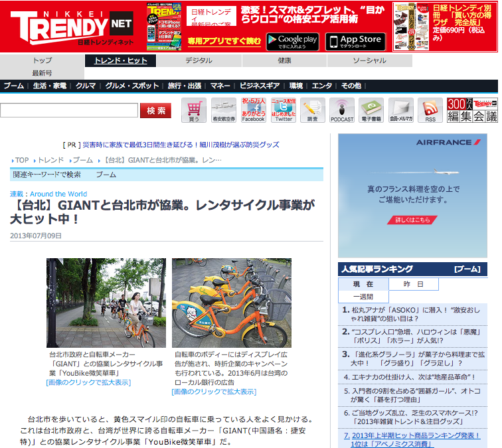Open the 環境 submenu item
The width and height of the screenshot is (502, 448).
pos(296,86)
